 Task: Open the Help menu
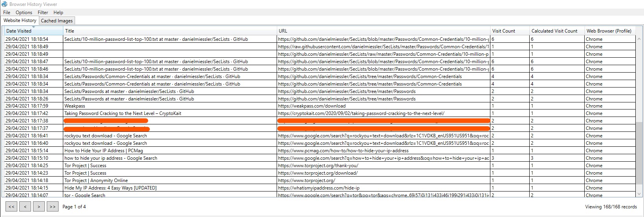[x=58, y=13]
